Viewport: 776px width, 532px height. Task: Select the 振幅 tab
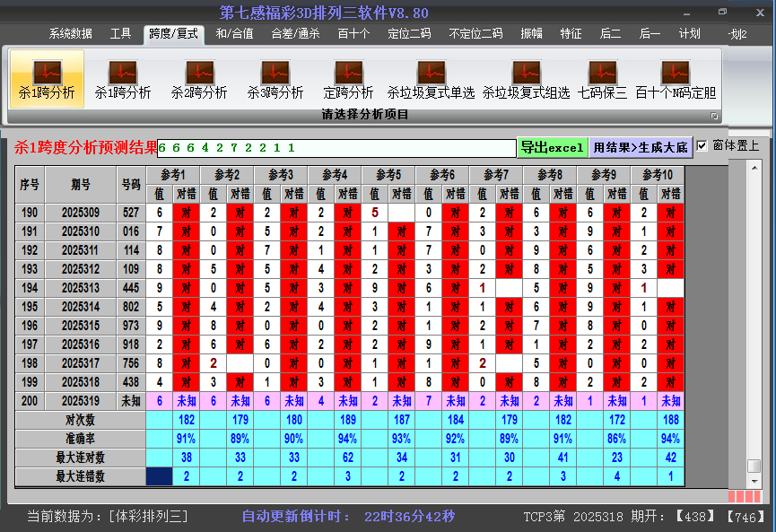pos(532,34)
